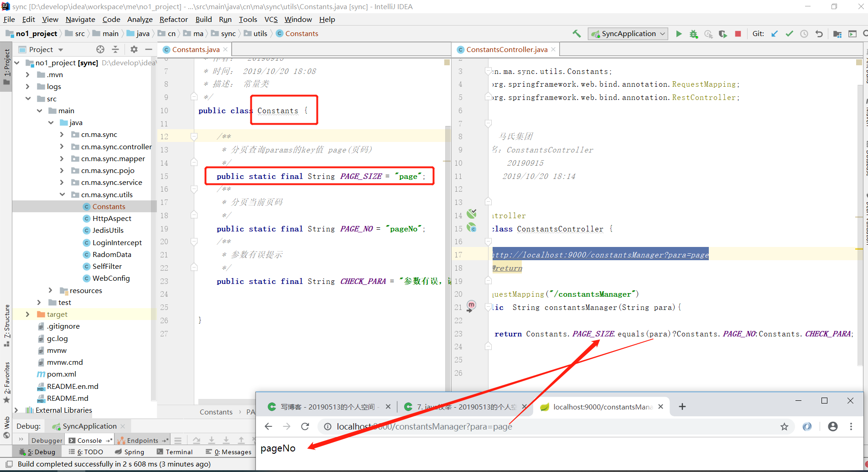Toggle the 5: Debug tool window
The image size is (868, 472).
tap(37, 452)
